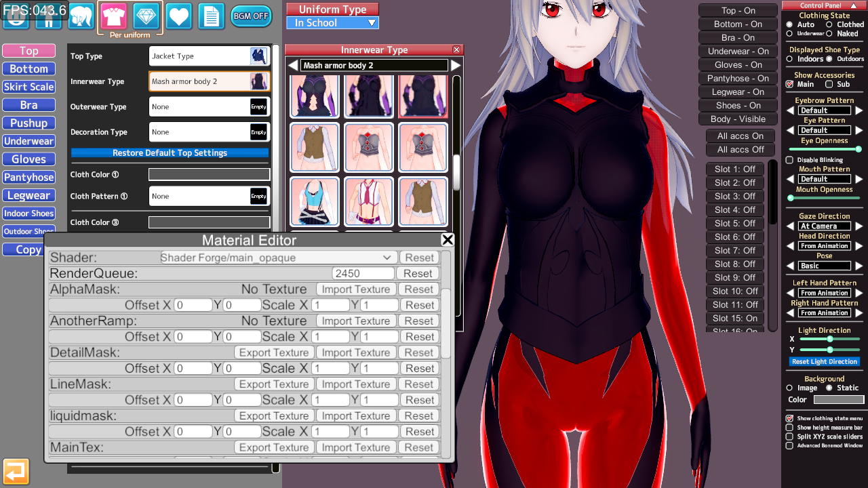The image size is (868, 488).
Task: Collapse the Control Panel header arrow
Action: click(x=853, y=5)
